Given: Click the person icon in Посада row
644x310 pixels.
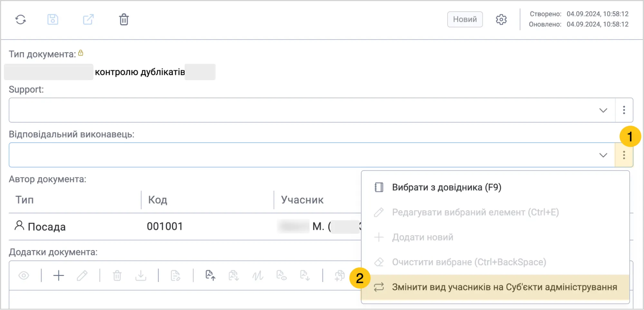Looking at the screenshot, I should 19,226.
